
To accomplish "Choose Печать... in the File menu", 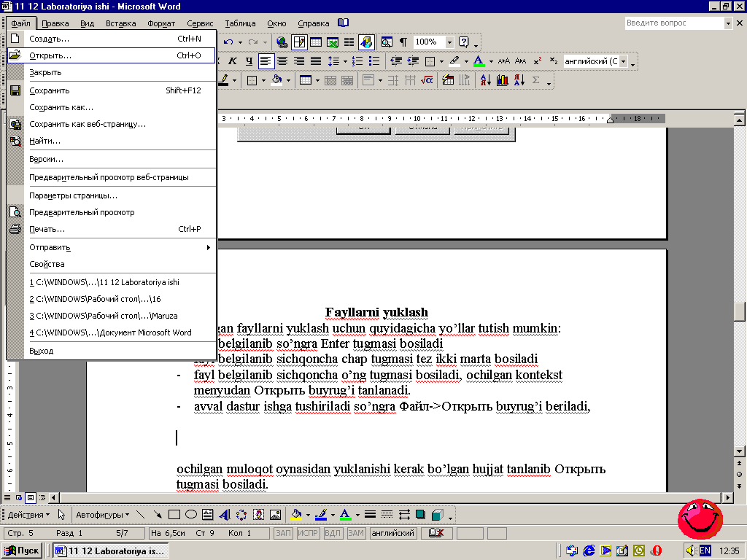I will click(x=112, y=229).
